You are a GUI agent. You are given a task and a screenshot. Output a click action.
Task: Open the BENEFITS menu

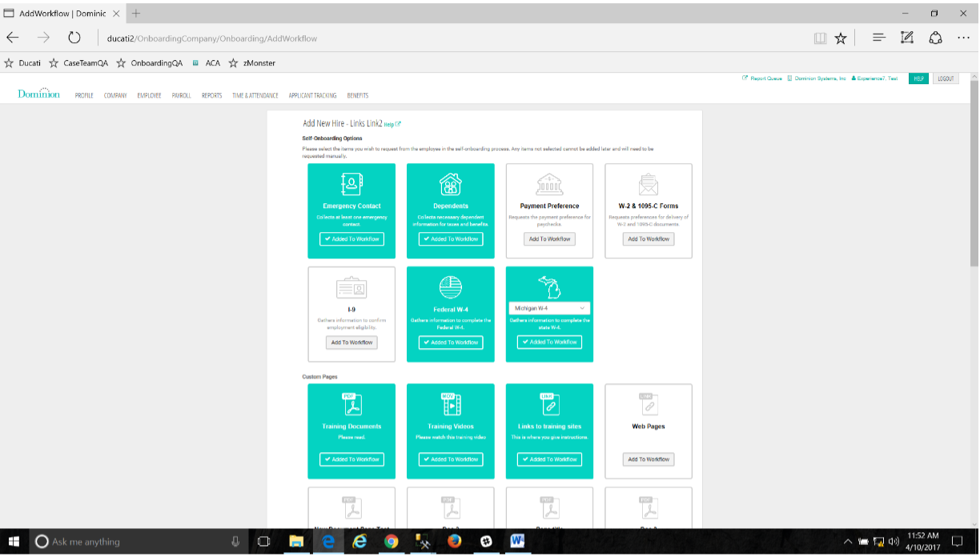pyautogui.click(x=358, y=96)
